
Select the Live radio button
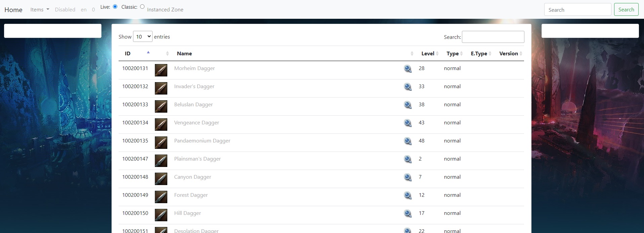coord(115,7)
